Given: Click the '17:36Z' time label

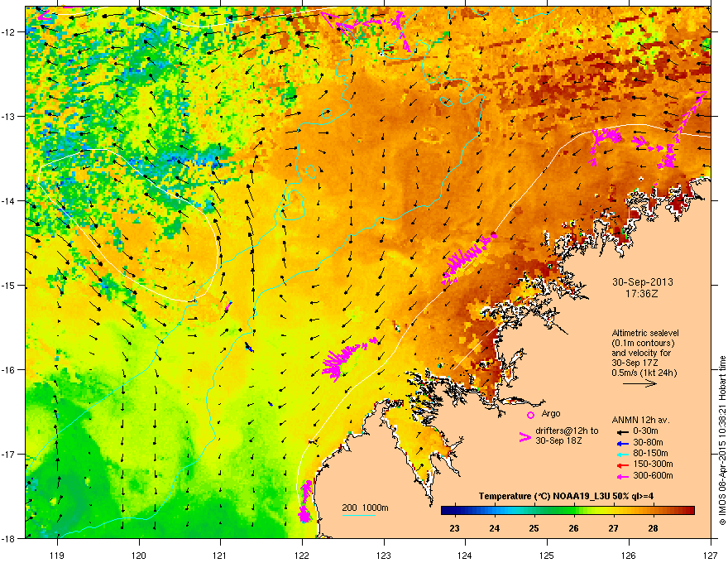Looking at the screenshot, I should coord(642,294).
